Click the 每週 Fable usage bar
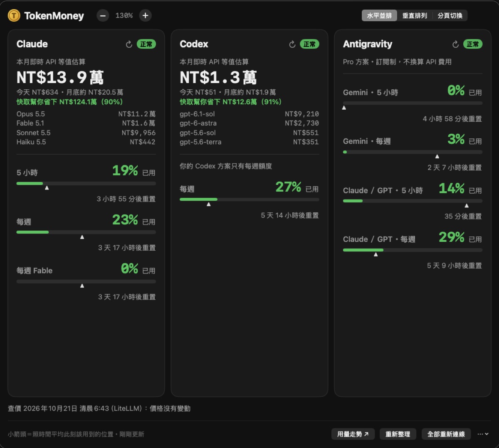The width and height of the screenshot is (499, 448). click(86, 281)
